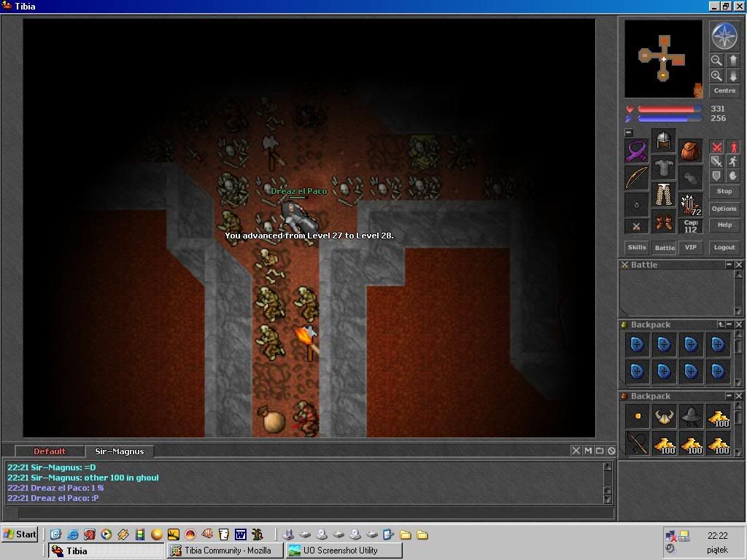Move minimap one floor down
This screenshot has height=560, width=747.
[x=732, y=76]
